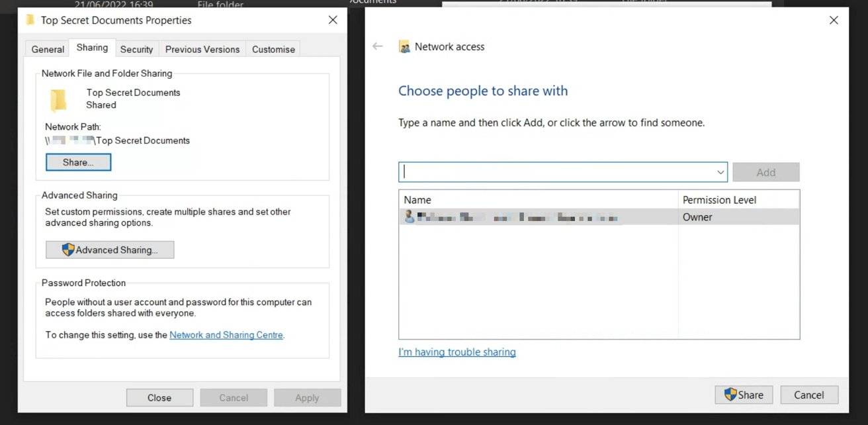Click the folder icon in Properties title bar
Image resolution: width=868 pixels, height=425 pixels.
coord(30,20)
